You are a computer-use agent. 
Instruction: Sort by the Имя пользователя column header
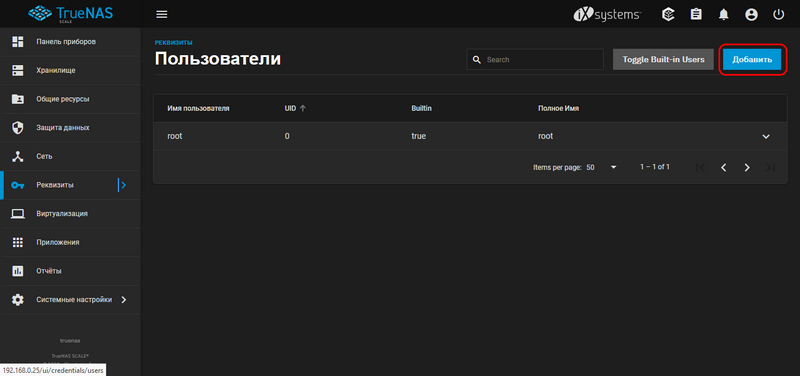coord(198,108)
